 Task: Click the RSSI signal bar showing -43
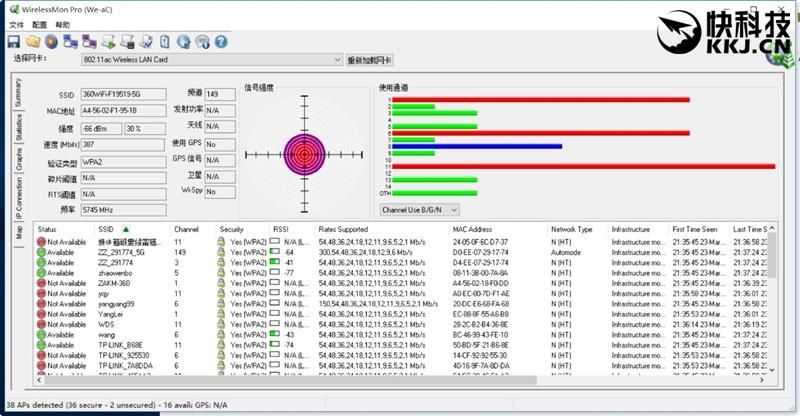coord(274,334)
